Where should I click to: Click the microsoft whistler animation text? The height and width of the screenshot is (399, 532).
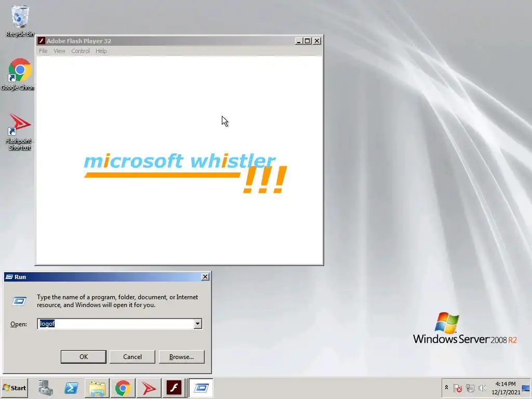(179, 161)
